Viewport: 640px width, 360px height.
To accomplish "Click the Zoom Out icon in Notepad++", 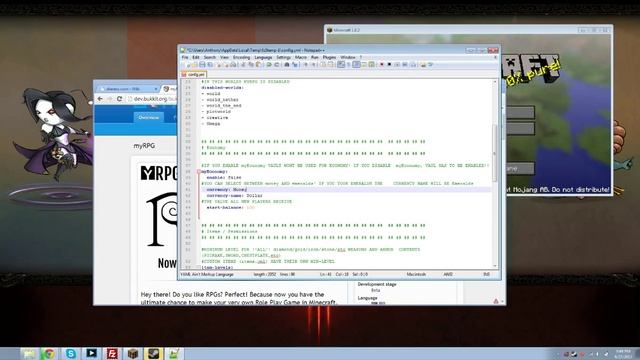I will (314, 64).
